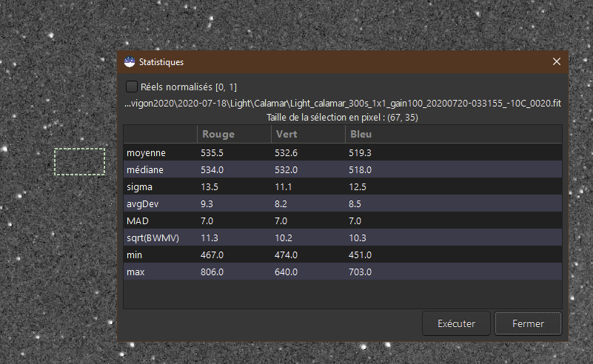This screenshot has height=364, width=593.
Task: Click the Vert sqrt(BWMV) value 10.2
Action: [284, 237]
